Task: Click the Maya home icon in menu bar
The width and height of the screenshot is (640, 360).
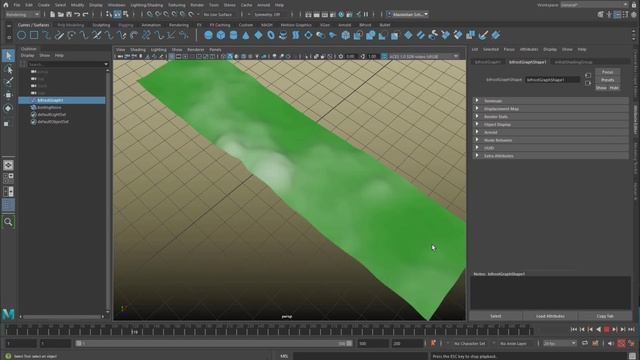Action: click(x=5, y=5)
